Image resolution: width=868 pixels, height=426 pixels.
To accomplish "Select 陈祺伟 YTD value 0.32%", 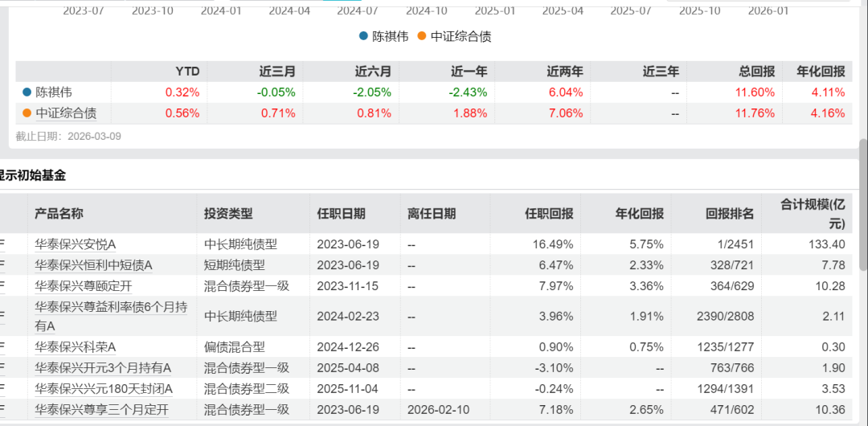I will pos(182,92).
